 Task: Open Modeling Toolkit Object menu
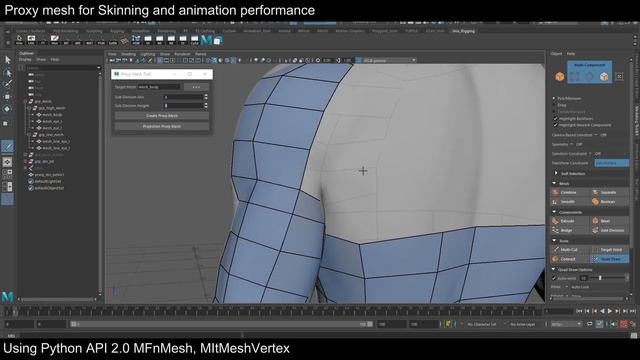(x=556, y=53)
